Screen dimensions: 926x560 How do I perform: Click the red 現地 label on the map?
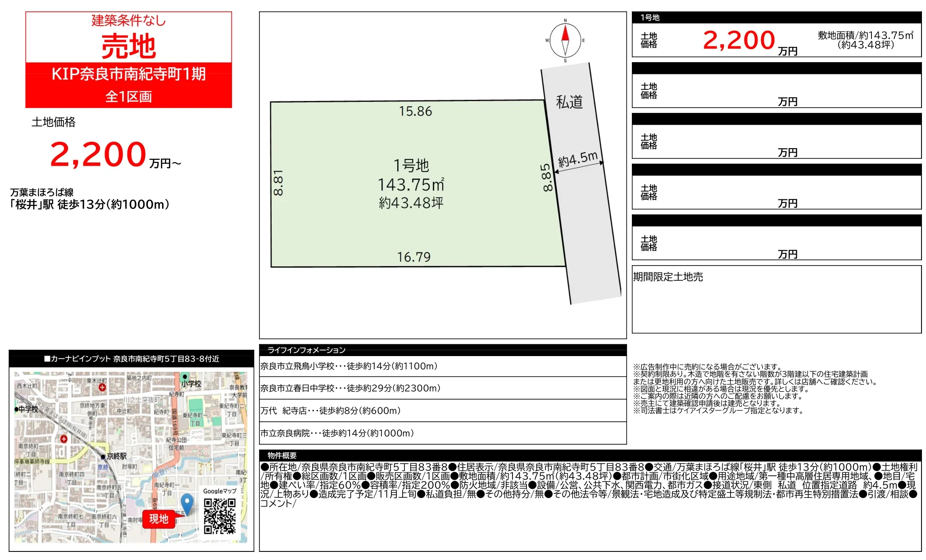click(159, 519)
